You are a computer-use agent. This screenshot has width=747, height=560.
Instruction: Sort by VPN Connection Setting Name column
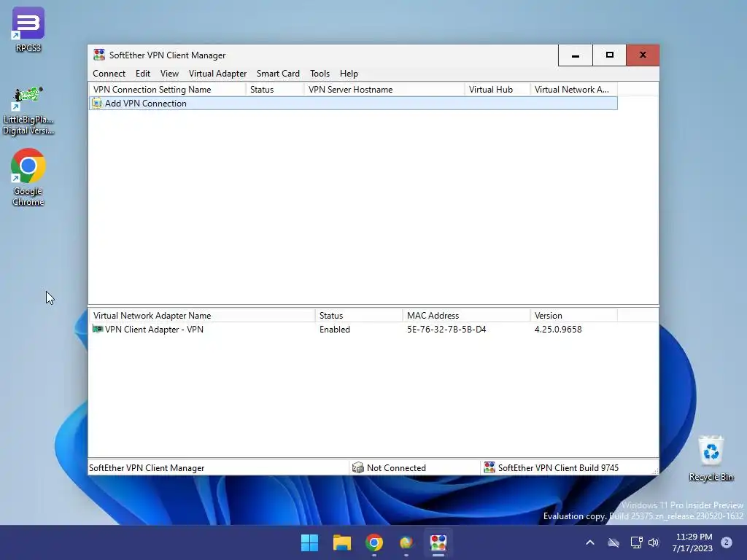pyautogui.click(x=167, y=90)
